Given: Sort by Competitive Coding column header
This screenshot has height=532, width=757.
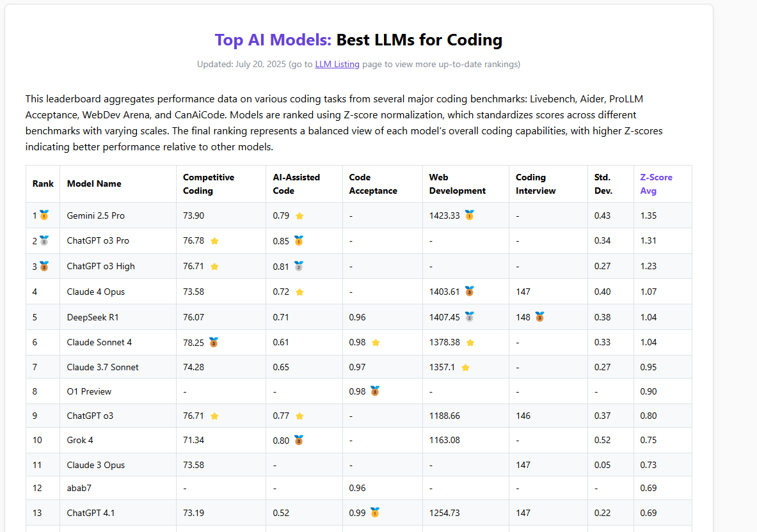Looking at the screenshot, I should [209, 184].
